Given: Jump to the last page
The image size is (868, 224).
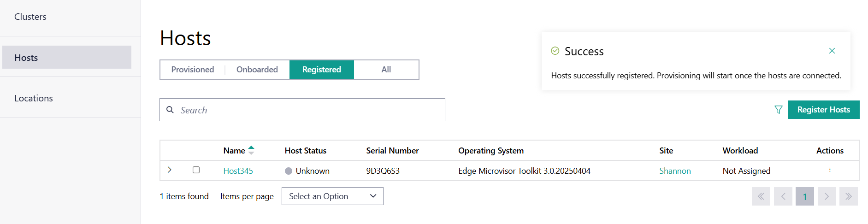Looking at the screenshot, I should pyautogui.click(x=848, y=196).
